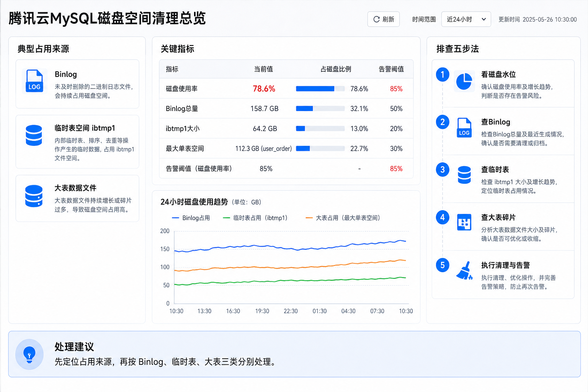
Task: Click step number 5 circle
Action: tap(443, 265)
